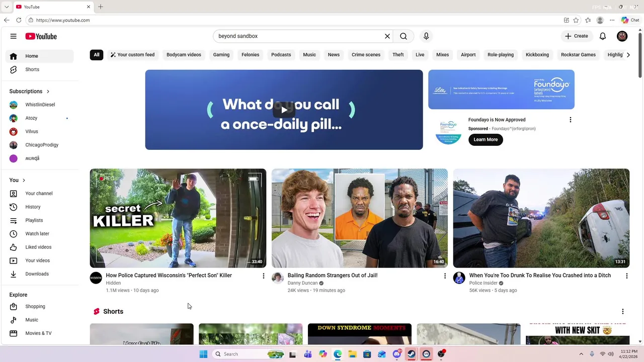The image size is (644, 362).
Task: Play the once-daily pill ad video
Action: (x=284, y=110)
